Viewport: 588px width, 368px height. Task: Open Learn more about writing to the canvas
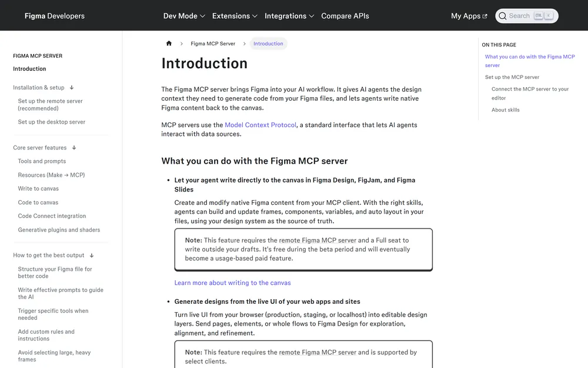coord(232,283)
